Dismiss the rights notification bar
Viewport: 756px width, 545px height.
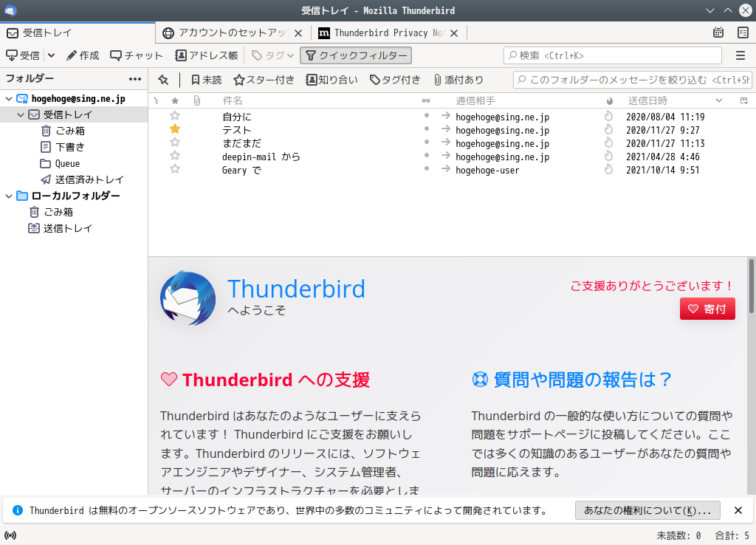(x=738, y=510)
